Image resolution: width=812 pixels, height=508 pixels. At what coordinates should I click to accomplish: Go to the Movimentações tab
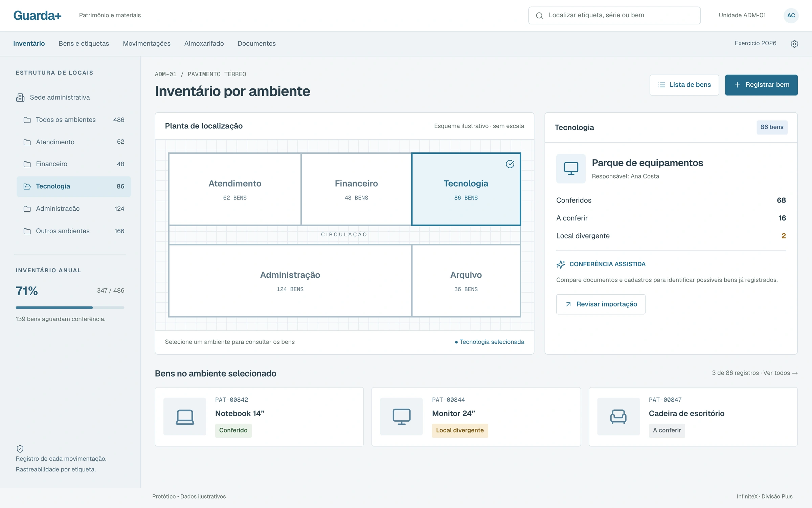point(146,43)
